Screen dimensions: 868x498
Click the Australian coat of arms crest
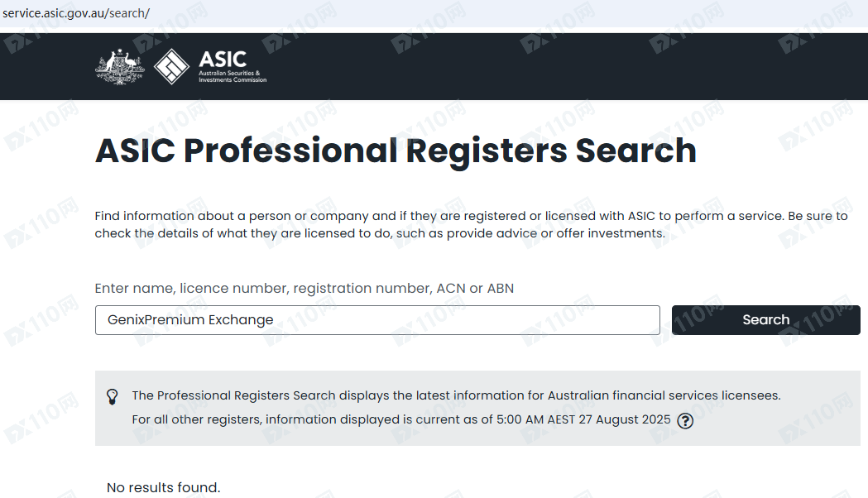(x=120, y=67)
